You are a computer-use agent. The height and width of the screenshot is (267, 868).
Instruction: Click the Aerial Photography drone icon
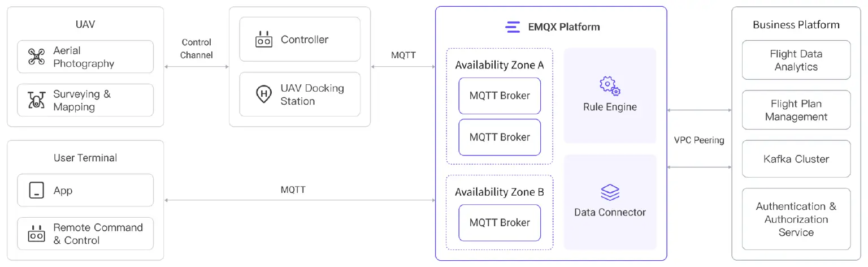36,57
